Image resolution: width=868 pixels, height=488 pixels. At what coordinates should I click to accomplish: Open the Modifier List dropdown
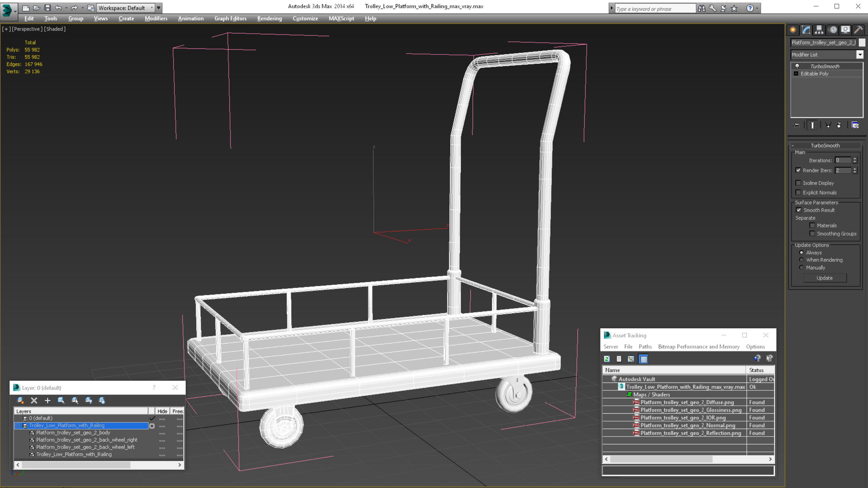[860, 55]
